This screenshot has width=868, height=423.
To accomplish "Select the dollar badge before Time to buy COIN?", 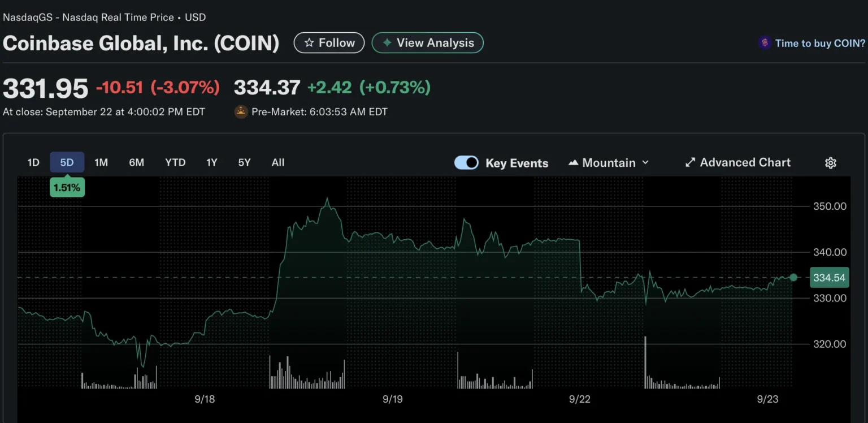I will 764,42.
